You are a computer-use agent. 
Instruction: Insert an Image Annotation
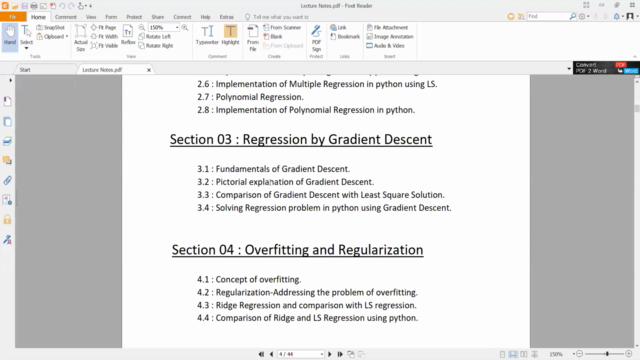point(390,36)
